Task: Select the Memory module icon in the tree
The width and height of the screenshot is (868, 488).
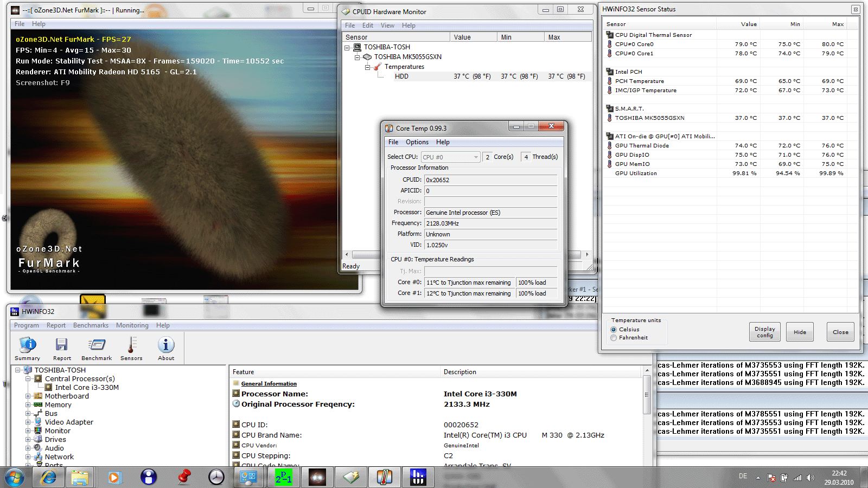Action: 38,405
